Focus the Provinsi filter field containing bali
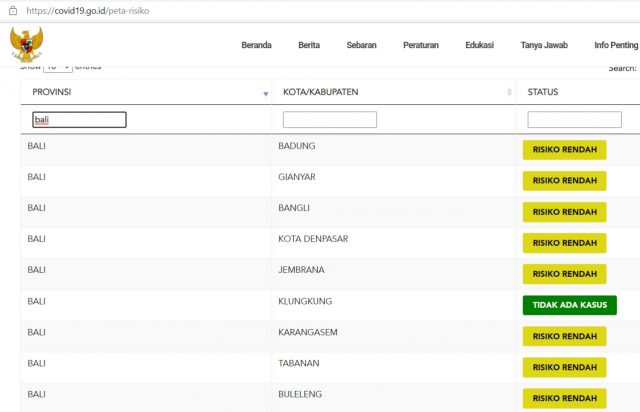The width and height of the screenshot is (640, 412). (79, 120)
